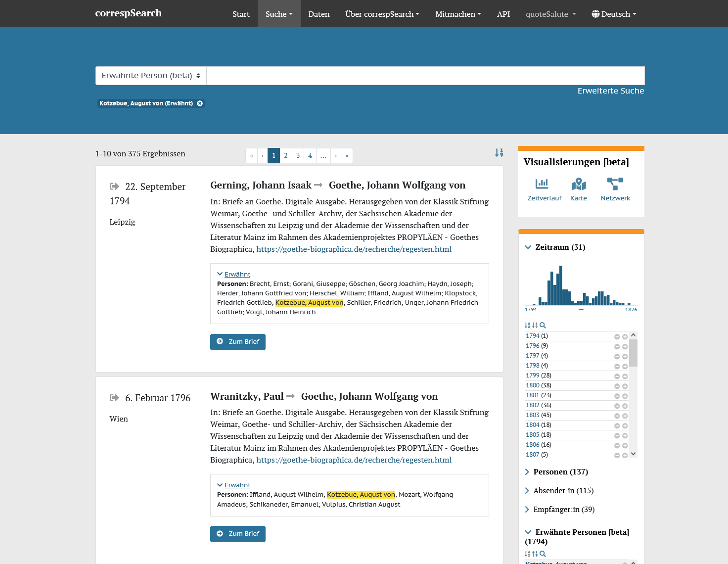Exclude year 1804 with minus icon
Image resolution: width=728 pixels, height=564 pixels.
click(x=617, y=425)
